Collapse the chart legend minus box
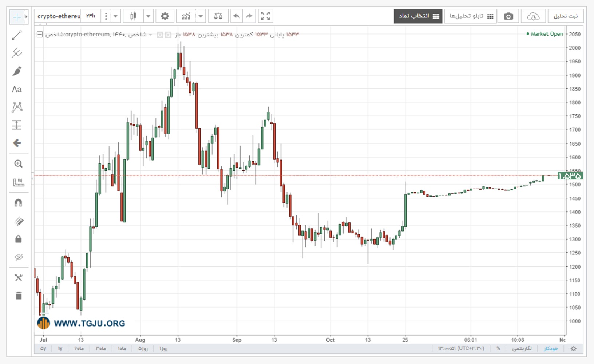Viewport: 594px width, 364px height. click(x=40, y=35)
